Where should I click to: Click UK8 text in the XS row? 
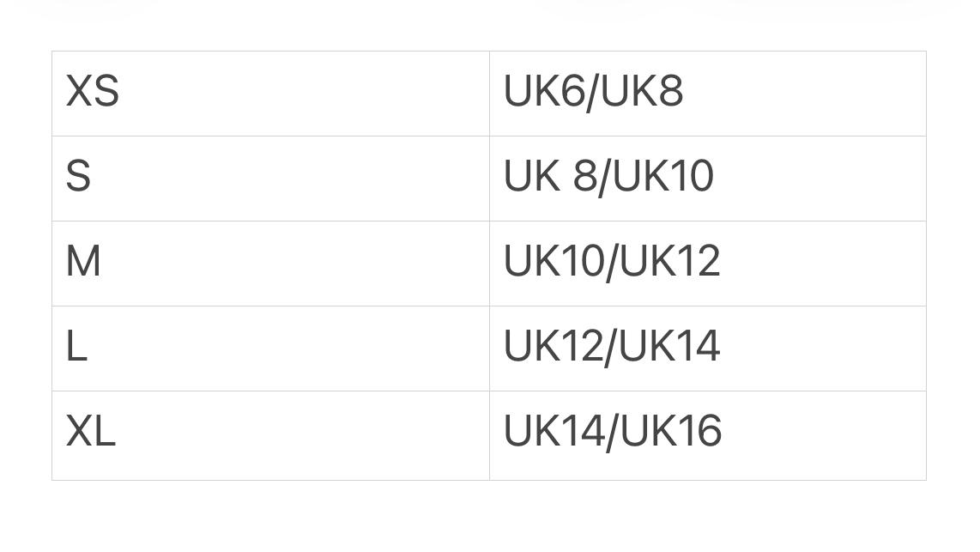pos(642,91)
